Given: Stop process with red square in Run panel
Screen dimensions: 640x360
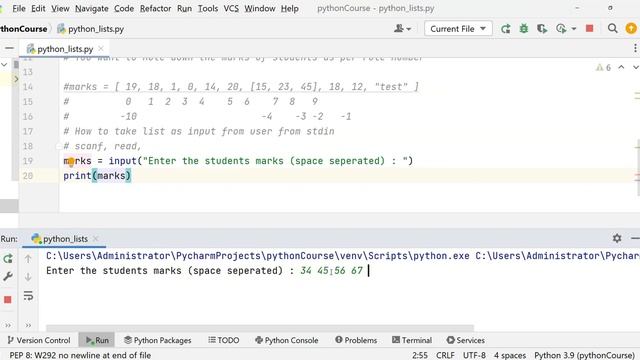Looking at the screenshot, I should pyautogui.click(x=8, y=300).
